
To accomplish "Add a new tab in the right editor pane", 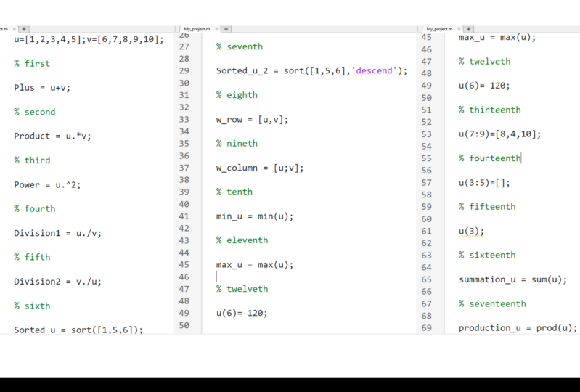I will pyautogui.click(x=469, y=29).
